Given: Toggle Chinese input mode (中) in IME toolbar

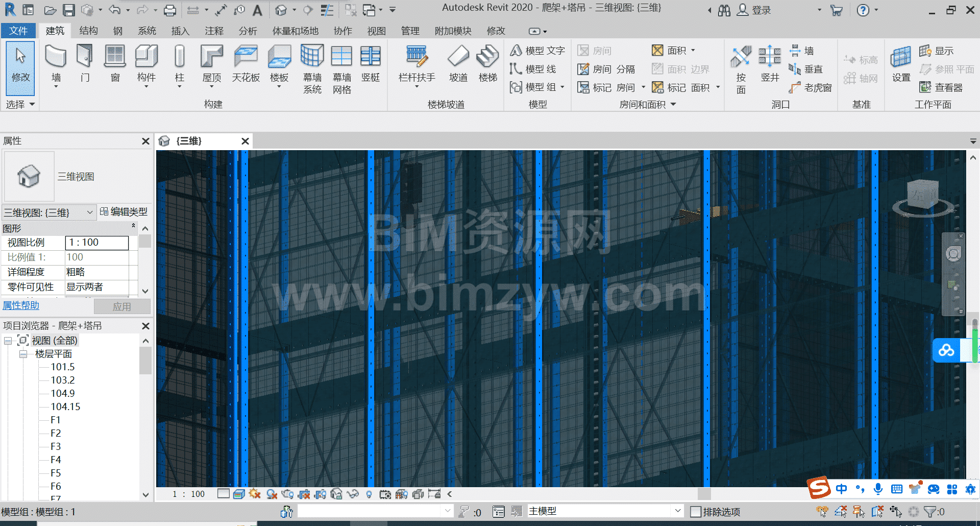Looking at the screenshot, I should pyautogui.click(x=842, y=489).
